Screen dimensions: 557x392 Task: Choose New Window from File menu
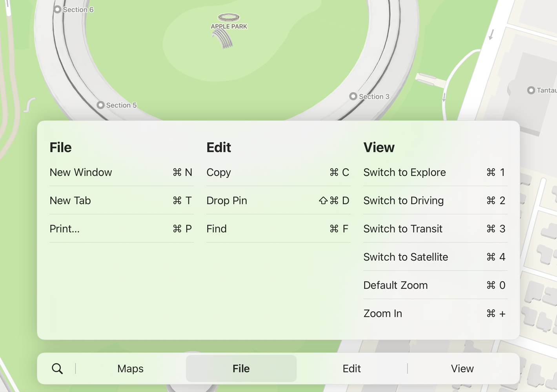121,172
